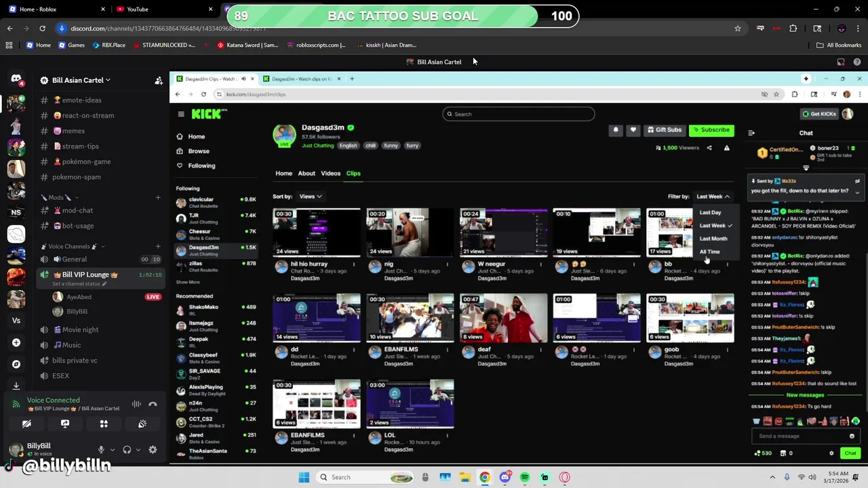Open Kick hamburger sidebar menu
868x488 pixels.
[x=181, y=114]
